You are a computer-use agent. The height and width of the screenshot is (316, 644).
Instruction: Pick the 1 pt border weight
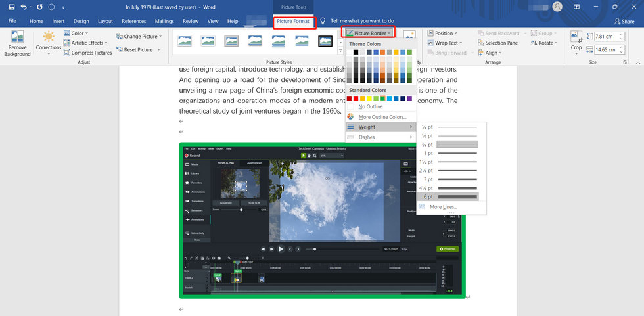pyautogui.click(x=457, y=152)
